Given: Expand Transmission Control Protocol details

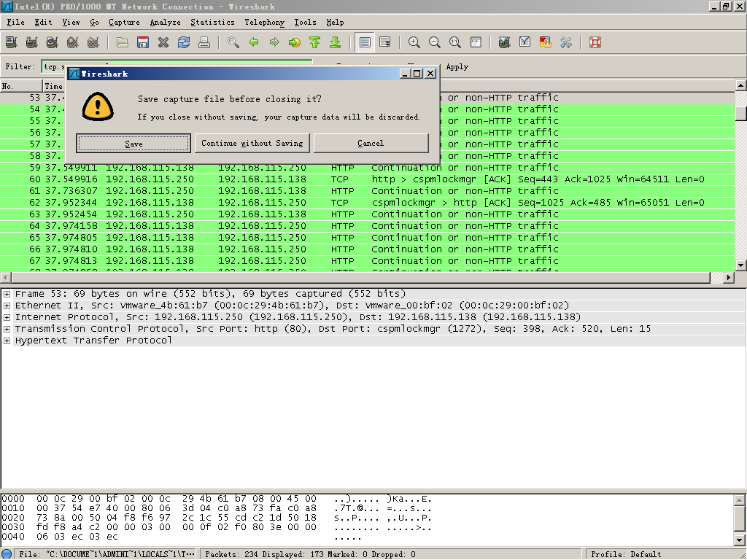Looking at the screenshot, I should click(x=7, y=329).
